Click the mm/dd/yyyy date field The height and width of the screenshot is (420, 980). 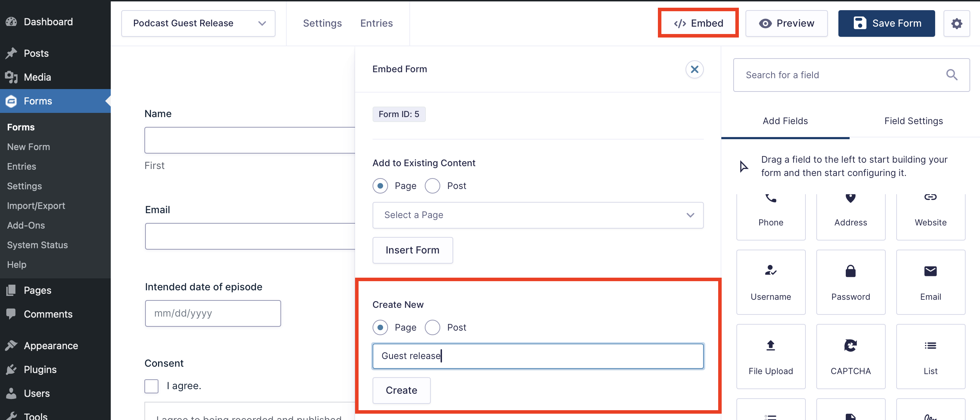tap(213, 313)
